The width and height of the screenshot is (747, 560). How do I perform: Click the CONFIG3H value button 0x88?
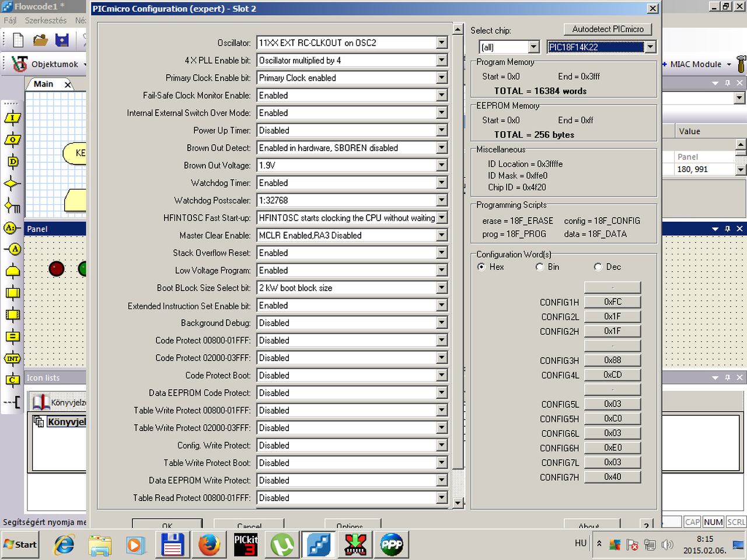613,360
